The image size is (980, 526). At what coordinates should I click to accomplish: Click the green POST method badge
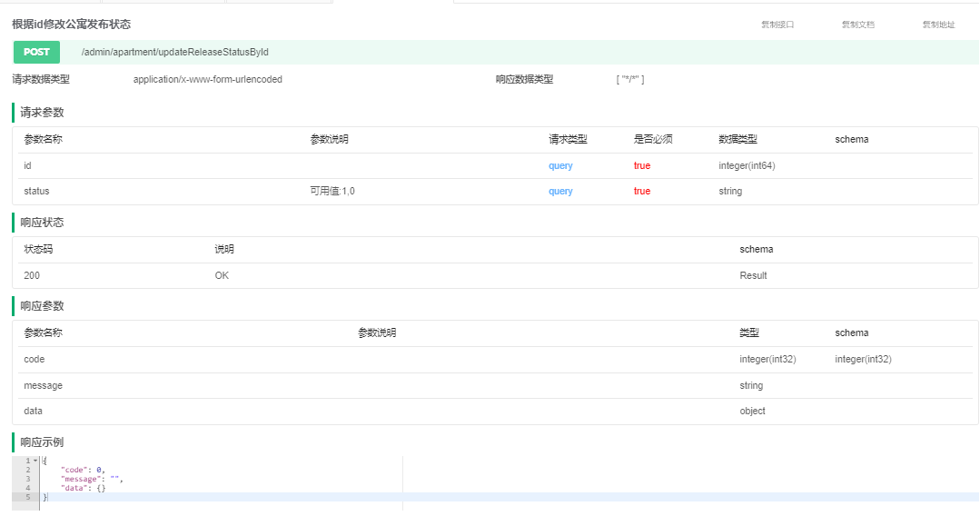[35, 52]
